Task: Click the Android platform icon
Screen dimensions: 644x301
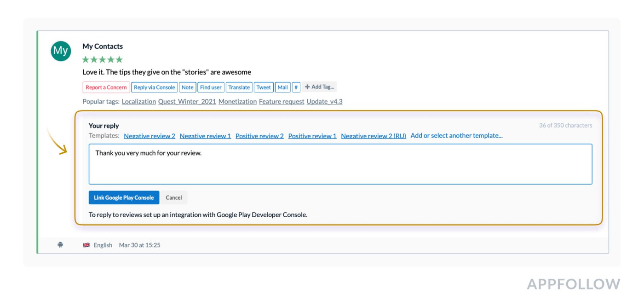Action: 60,245
